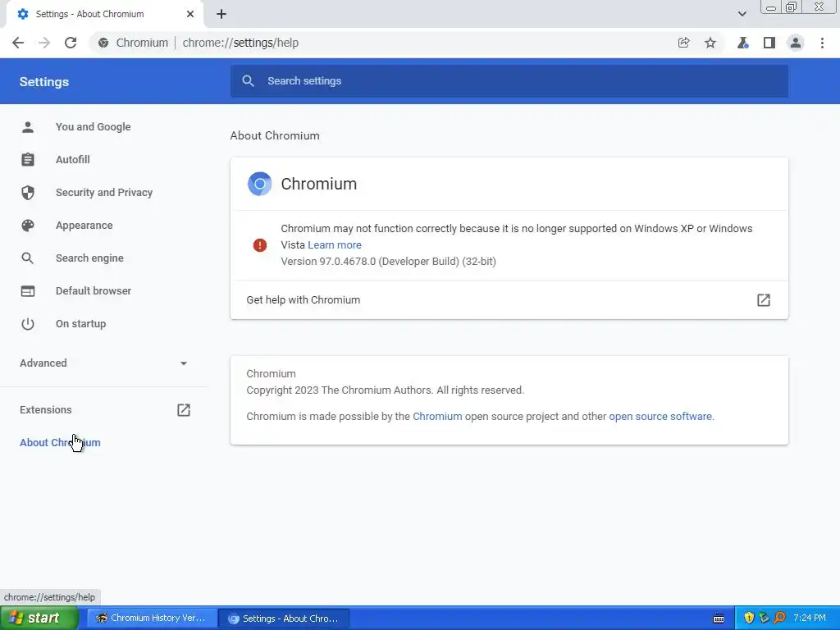Focus the Search settings field
Image resolution: width=840 pixels, height=630 pixels.
509,81
